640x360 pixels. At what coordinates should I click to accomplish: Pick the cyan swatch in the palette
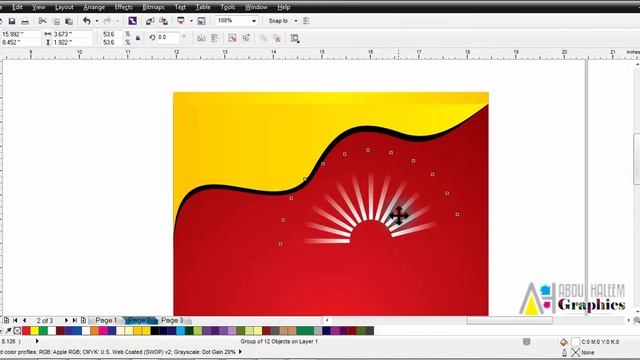click(x=180, y=331)
